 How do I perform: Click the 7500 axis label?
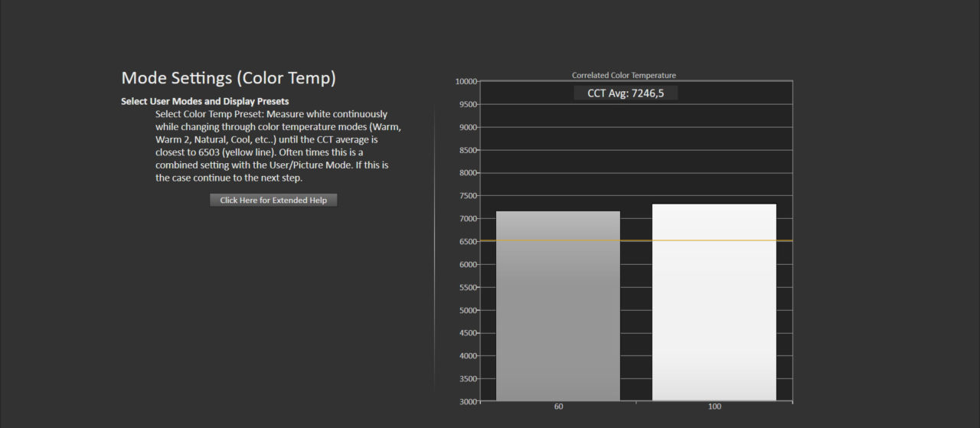(467, 196)
